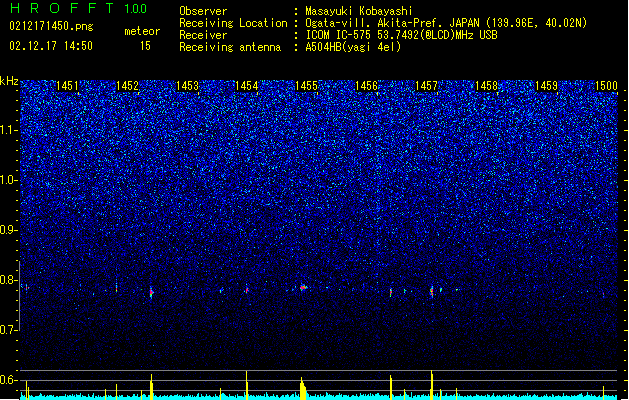This screenshot has height=400, width=629.
Task: Click the wide yellow power spike at 1455
Action: point(303,388)
